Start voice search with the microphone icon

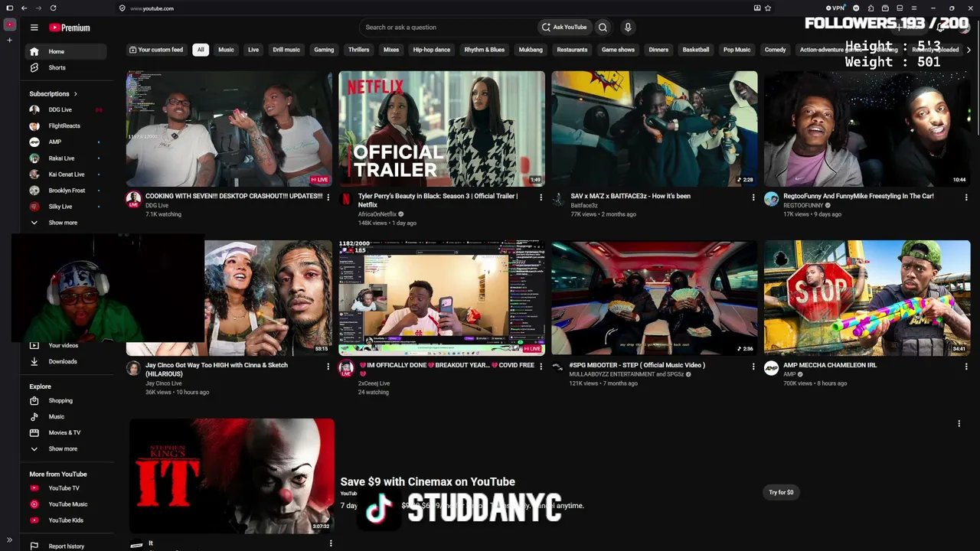tap(628, 28)
